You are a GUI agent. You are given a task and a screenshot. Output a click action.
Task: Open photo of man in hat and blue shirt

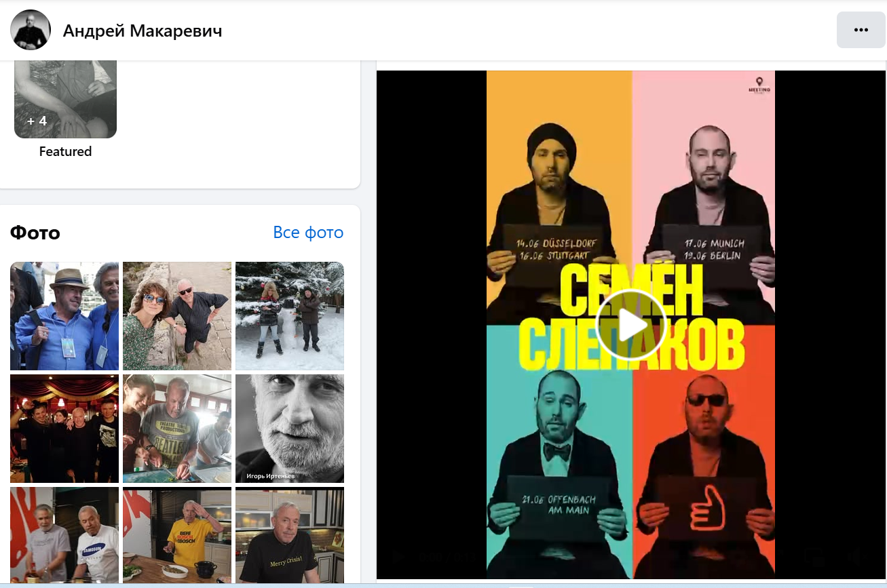pyautogui.click(x=64, y=316)
